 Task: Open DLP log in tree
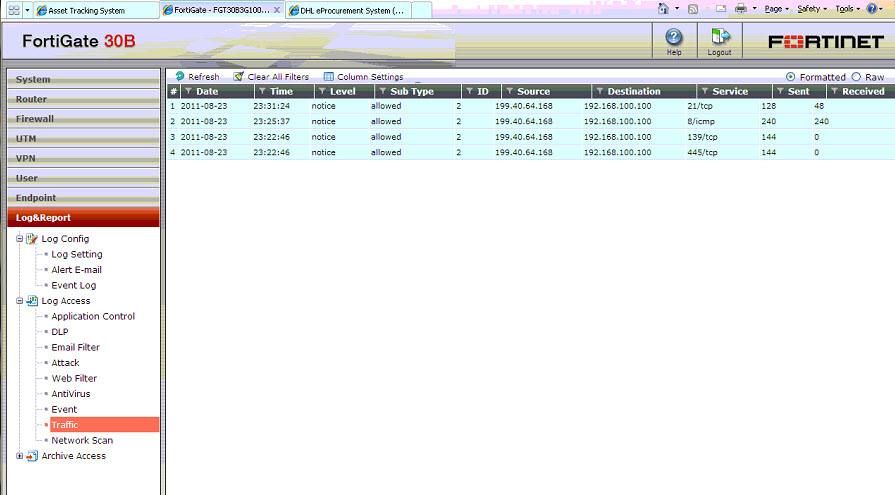click(60, 332)
